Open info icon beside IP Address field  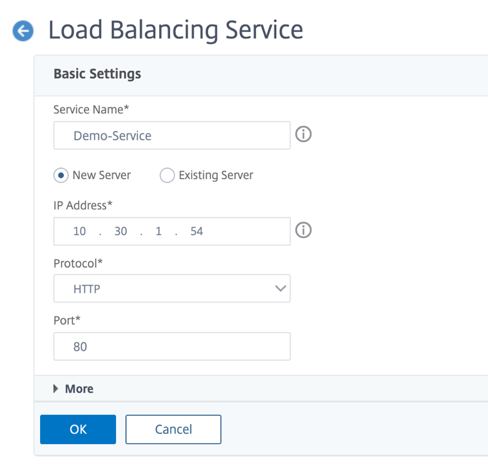(x=303, y=230)
